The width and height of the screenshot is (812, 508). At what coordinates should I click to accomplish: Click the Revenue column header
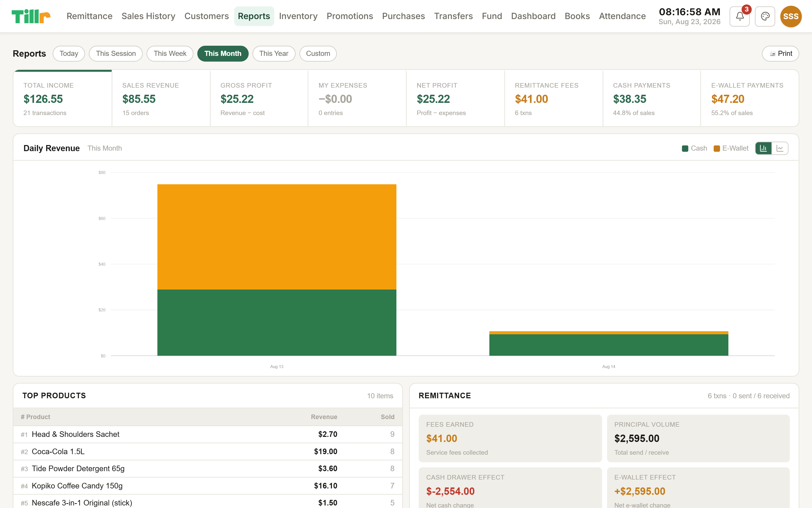(324, 417)
